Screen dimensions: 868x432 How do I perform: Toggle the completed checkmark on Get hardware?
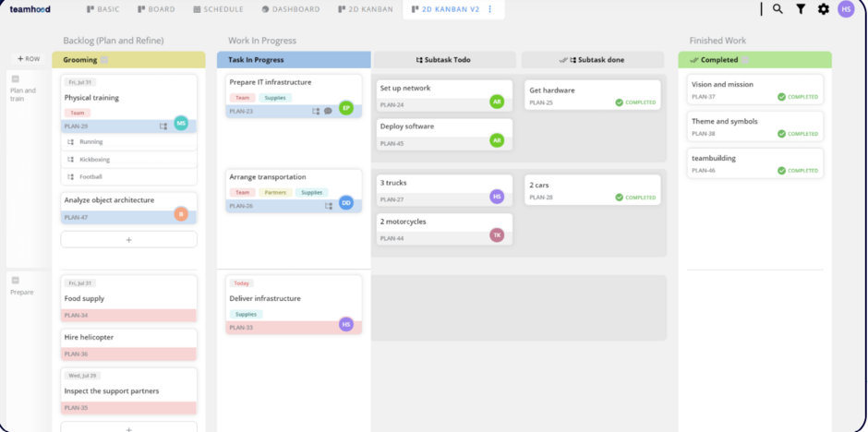[x=620, y=102]
